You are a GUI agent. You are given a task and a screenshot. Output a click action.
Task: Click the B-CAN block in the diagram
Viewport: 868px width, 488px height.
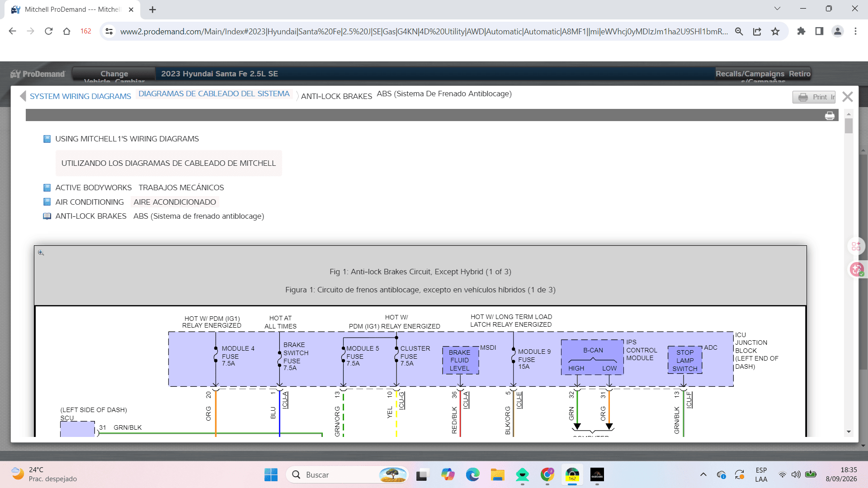click(592, 357)
